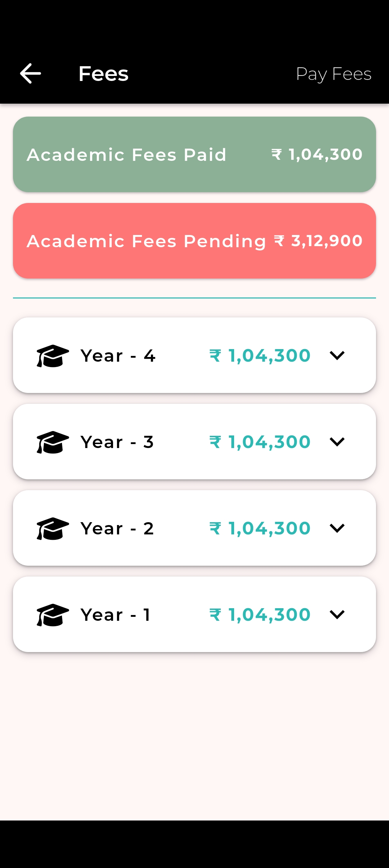Select the Academic Fees Paid card

[194, 154]
